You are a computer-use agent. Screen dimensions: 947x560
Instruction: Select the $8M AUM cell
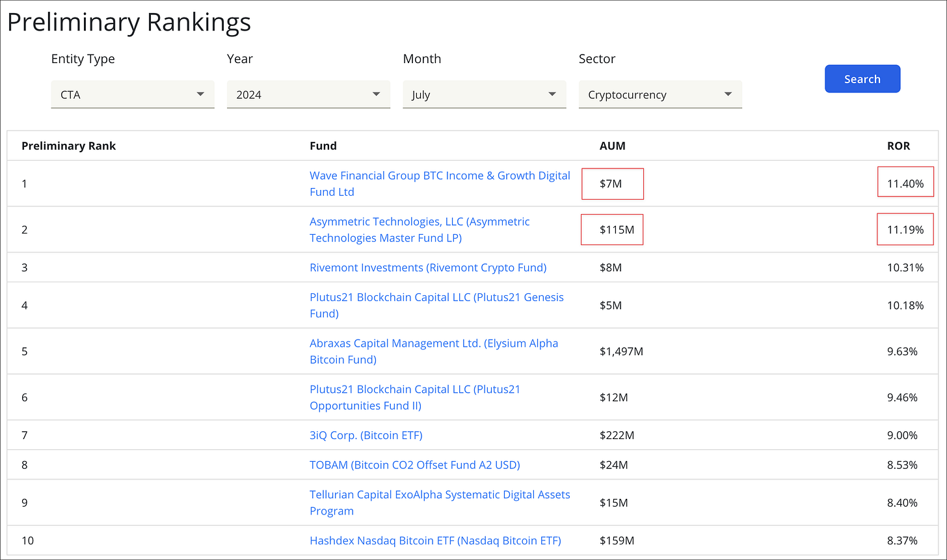(x=611, y=267)
